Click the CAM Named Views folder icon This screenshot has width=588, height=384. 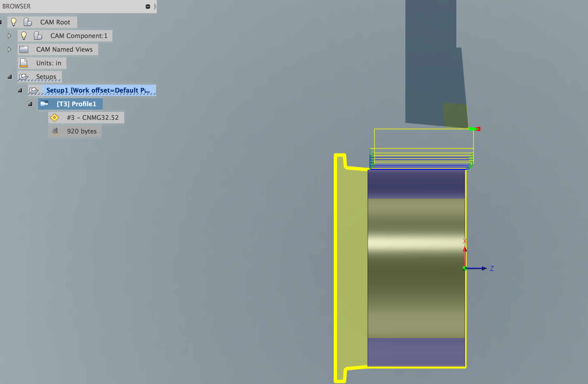(x=24, y=49)
